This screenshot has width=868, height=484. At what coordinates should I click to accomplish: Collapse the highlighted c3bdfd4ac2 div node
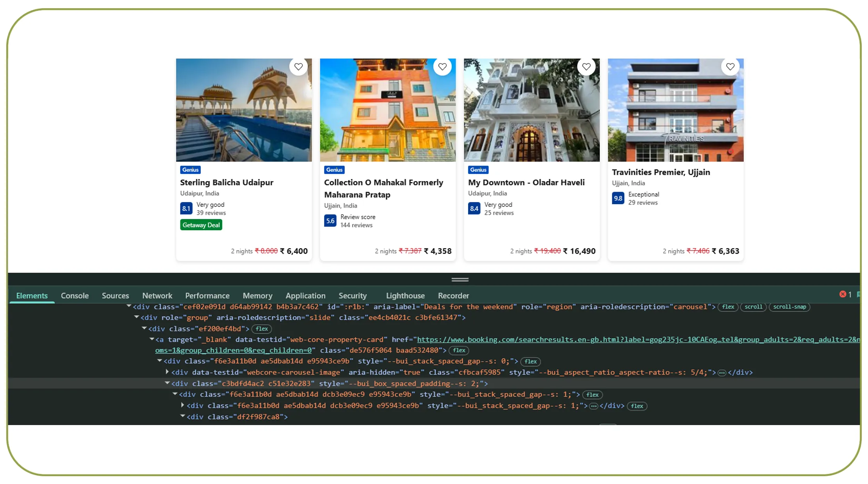(167, 383)
